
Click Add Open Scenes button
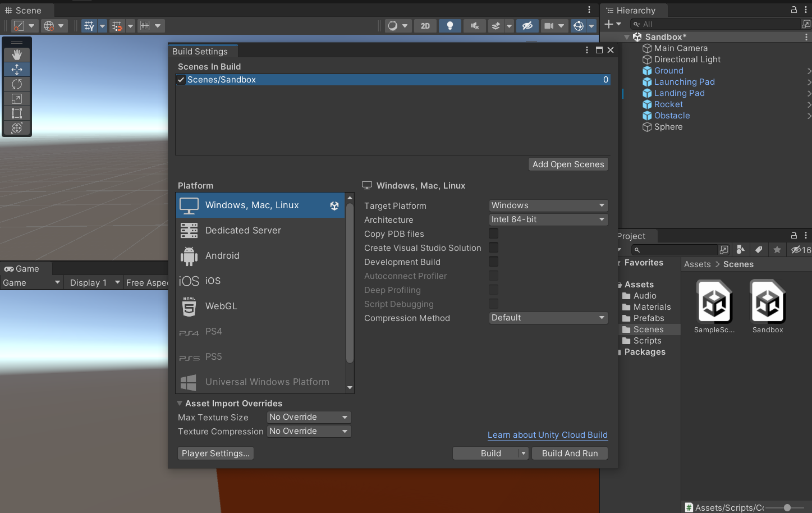pos(568,164)
